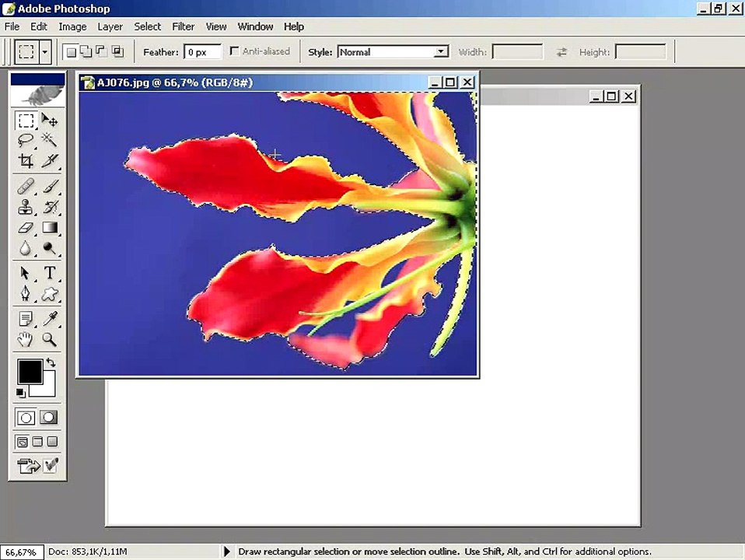Click the Feather input field
Viewport: 745px width, 560px height.
click(x=202, y=52)
